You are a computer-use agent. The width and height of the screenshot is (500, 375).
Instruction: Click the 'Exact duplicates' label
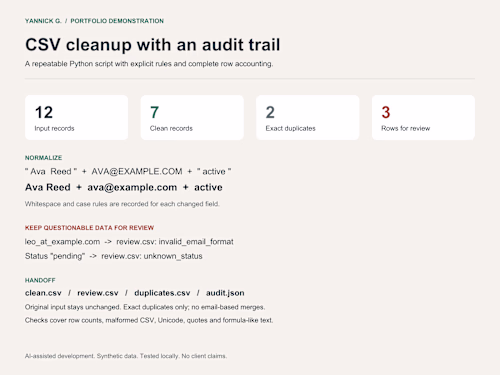tap(290, 128)
